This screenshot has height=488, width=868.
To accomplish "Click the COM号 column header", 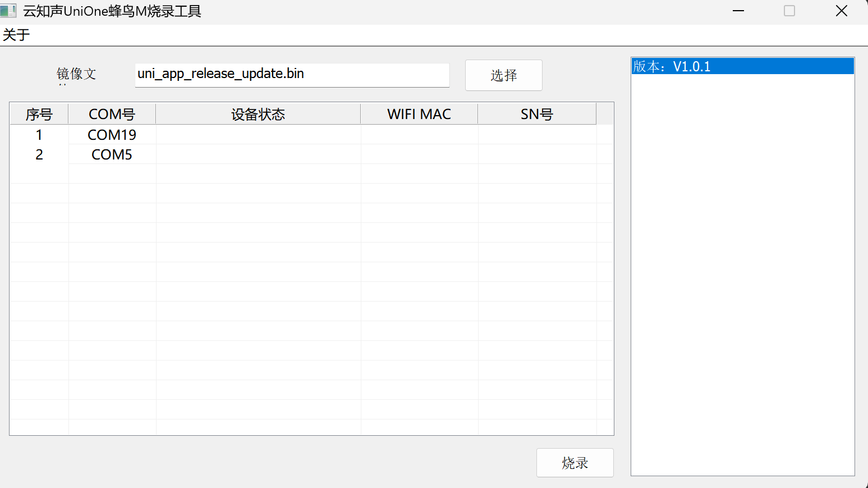I will pyautogui.click(x=112, y=114).
